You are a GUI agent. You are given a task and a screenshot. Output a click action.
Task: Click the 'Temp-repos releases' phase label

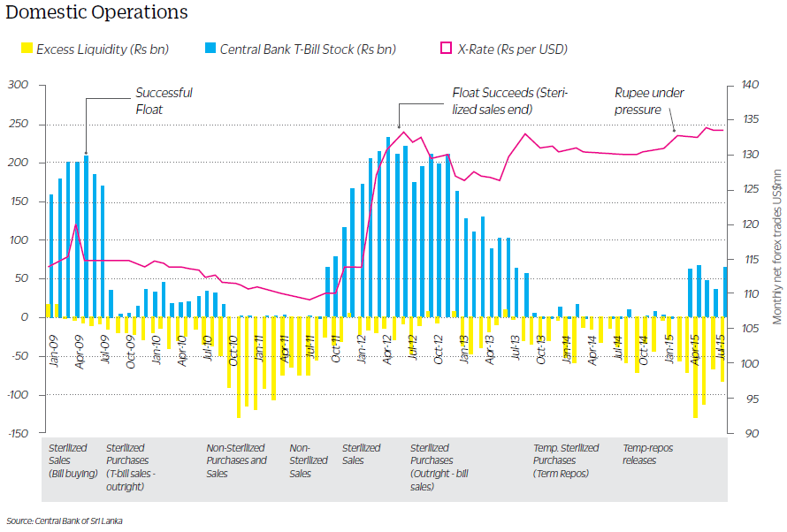coord(647,453)
